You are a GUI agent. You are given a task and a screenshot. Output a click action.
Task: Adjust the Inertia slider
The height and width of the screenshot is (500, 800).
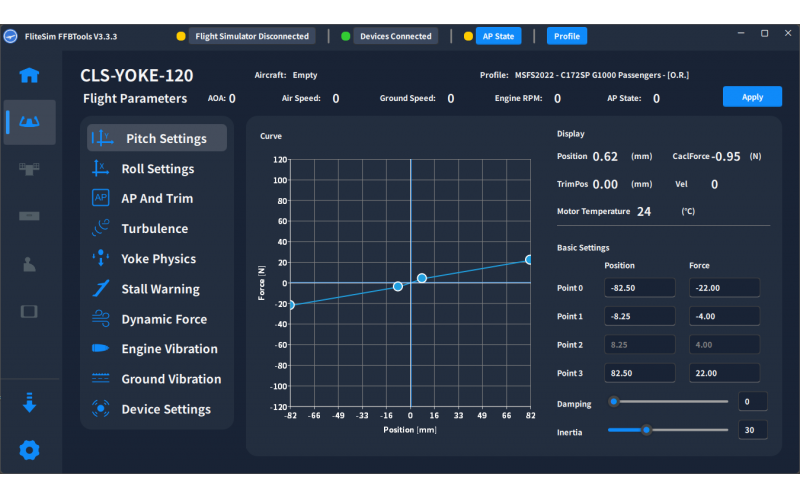[647, 430]
